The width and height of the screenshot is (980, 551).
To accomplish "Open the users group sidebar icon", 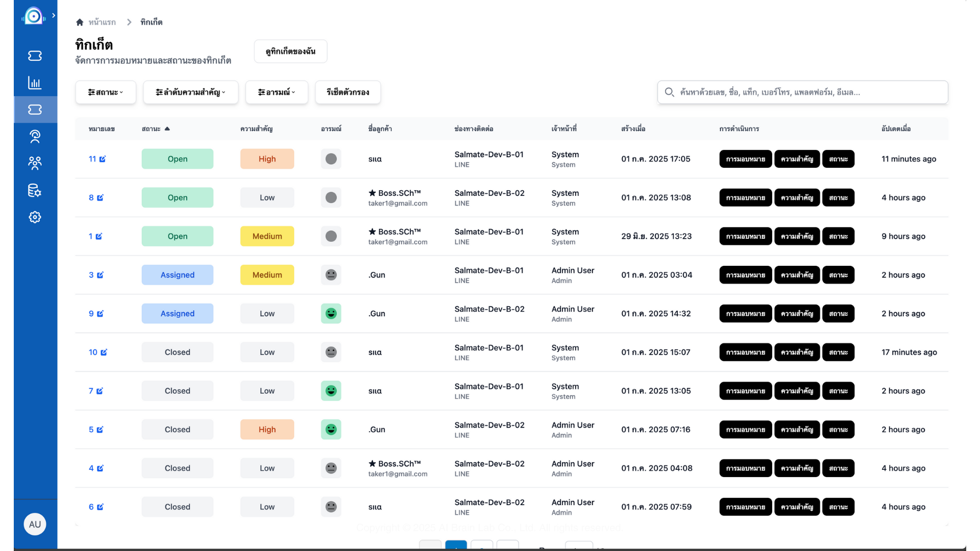I will point(35,163).
